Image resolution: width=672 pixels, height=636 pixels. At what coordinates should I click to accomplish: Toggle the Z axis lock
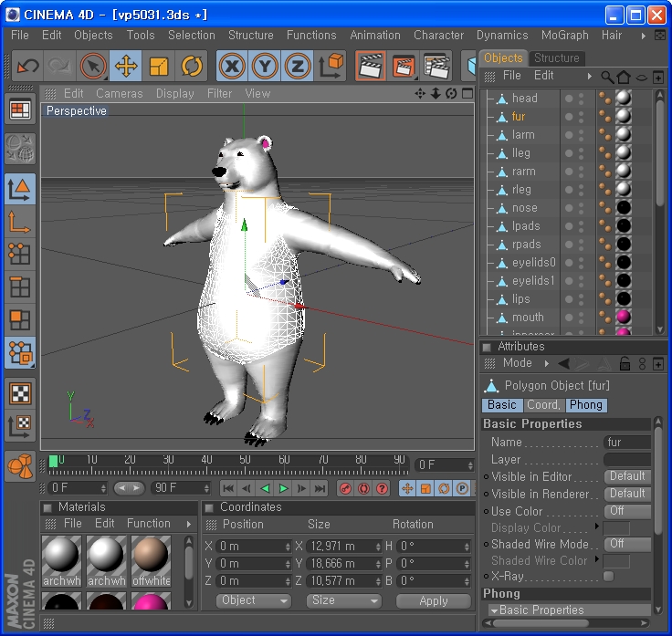click(297, 66)
